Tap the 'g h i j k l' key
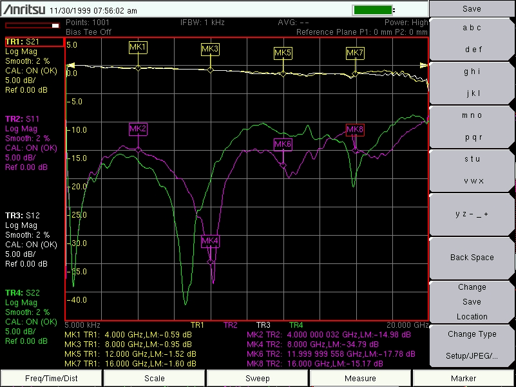Viewport: 516px width, 387px height. pyautogui.click(x=472, y=83)
